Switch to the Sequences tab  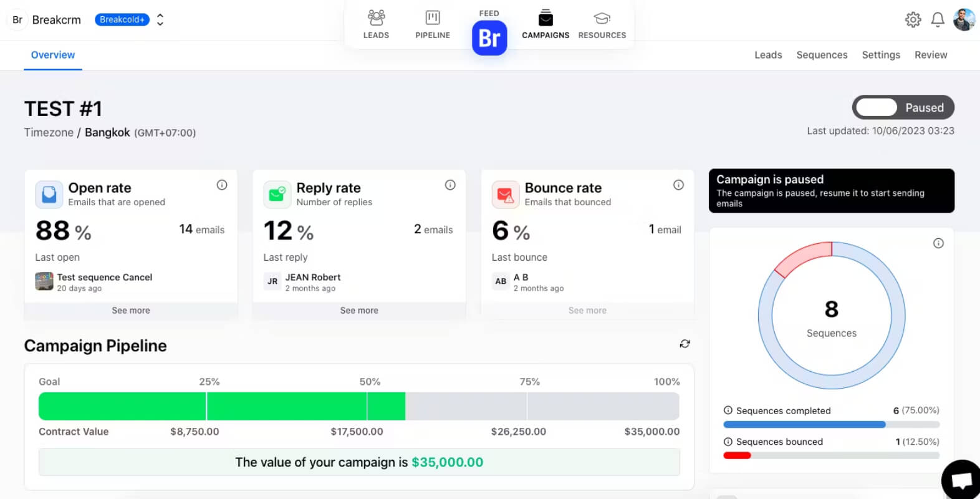822,55
